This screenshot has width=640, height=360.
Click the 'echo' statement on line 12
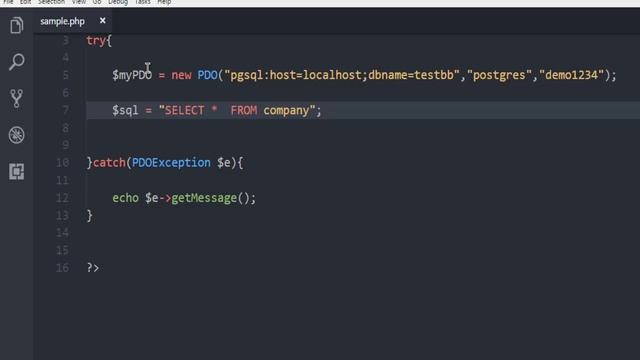pos(125,198)
